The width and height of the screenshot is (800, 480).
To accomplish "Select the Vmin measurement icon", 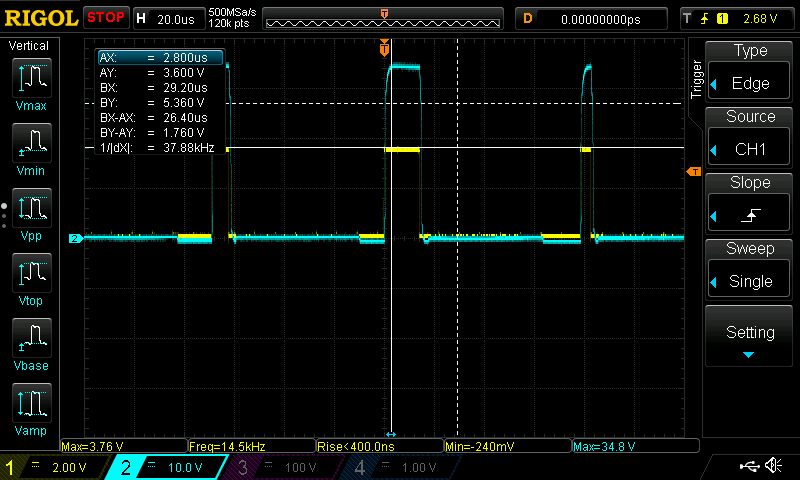I will (x=32, y=142).
